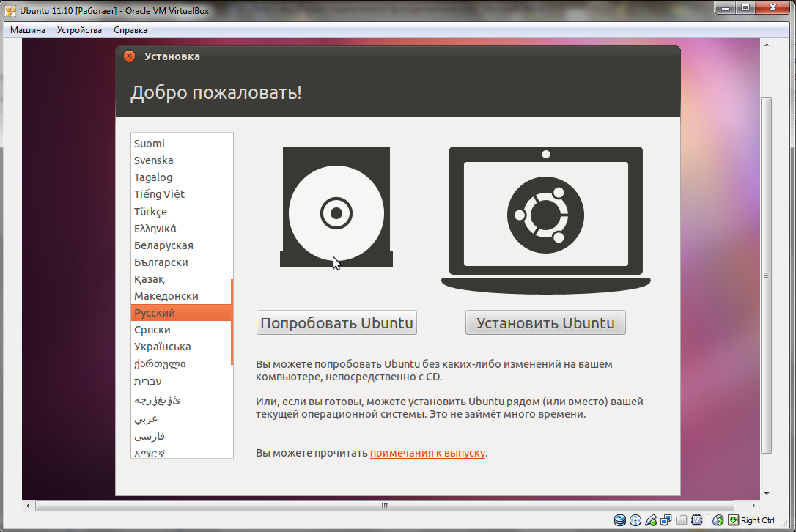
Task: Select Български in the language list
Action: [181, 262]
